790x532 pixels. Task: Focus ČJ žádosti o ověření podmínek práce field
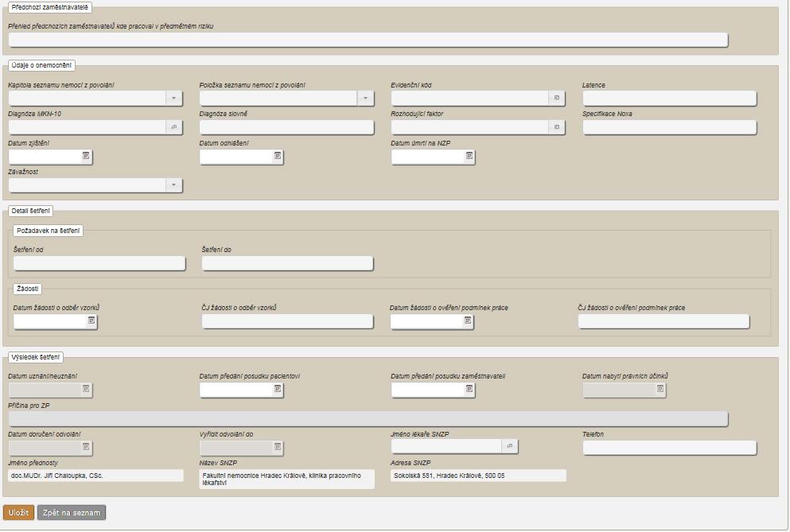[x=664, y=321]
